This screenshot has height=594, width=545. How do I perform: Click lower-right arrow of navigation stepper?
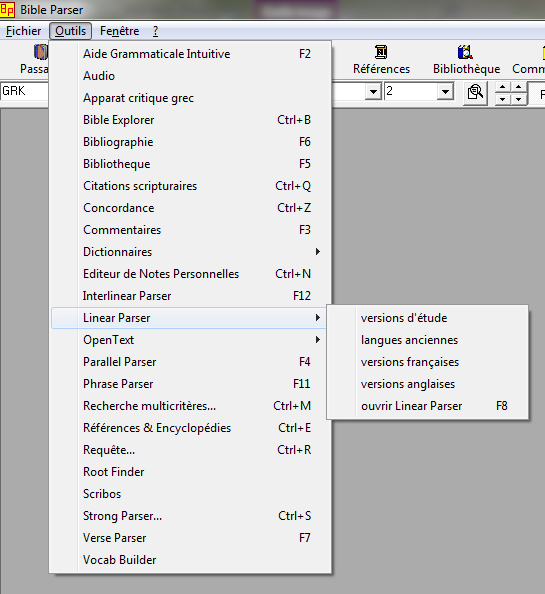[518, 99]
